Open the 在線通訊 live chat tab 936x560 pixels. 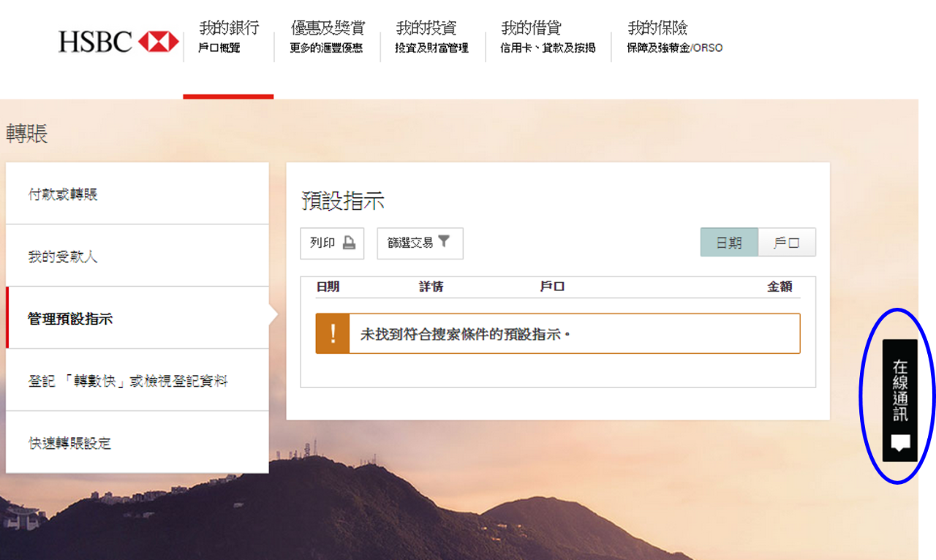[900, 400]
